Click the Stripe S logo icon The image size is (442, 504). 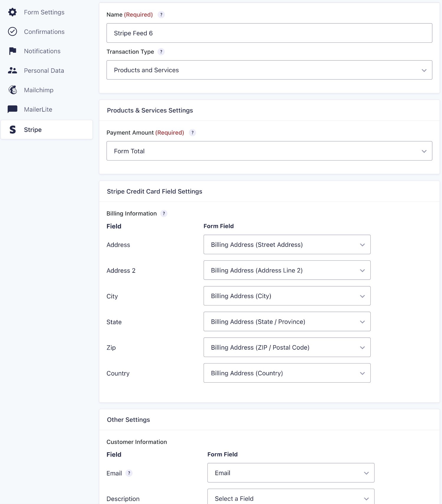click(x=12, y=130)
